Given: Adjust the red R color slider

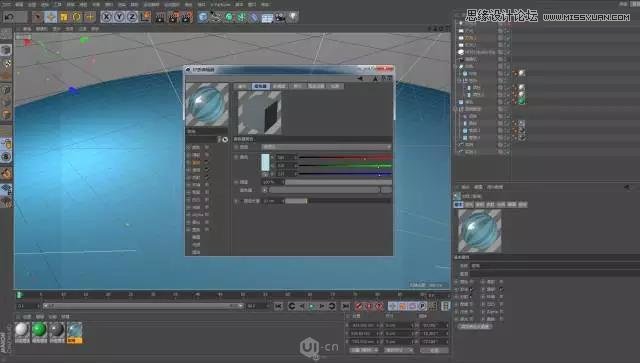Looking at the screenshot, I should pos(345,158).
